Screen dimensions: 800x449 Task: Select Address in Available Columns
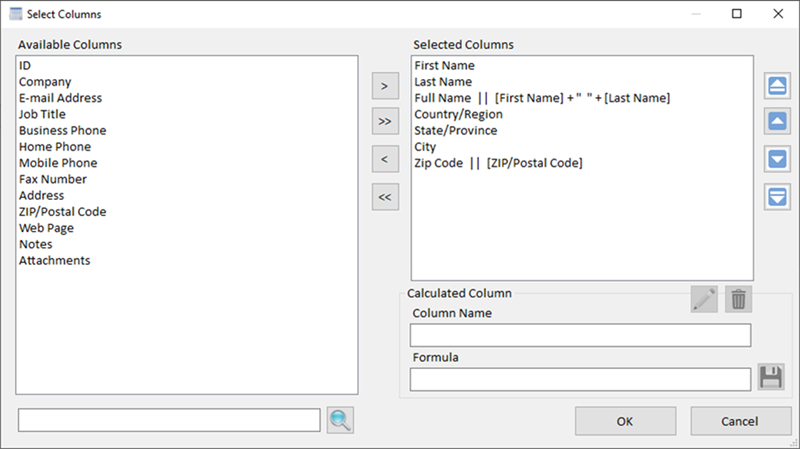tap(187, 195)
